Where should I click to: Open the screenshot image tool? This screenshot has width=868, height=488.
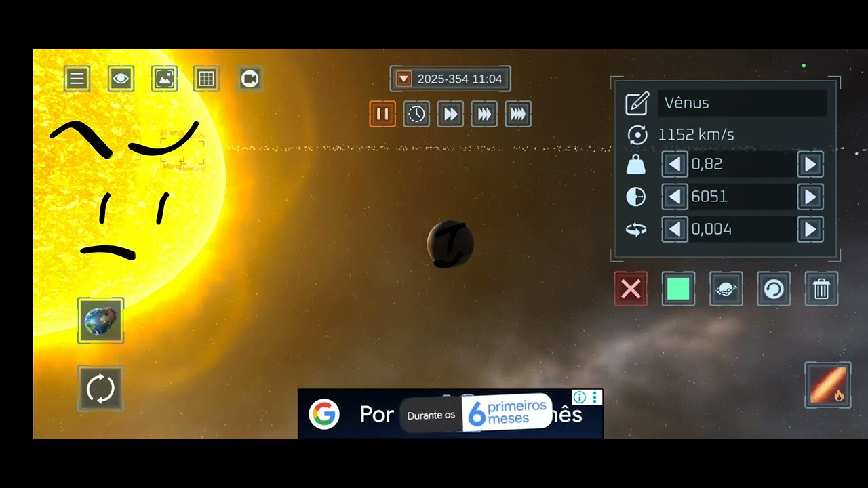pyautogui.click(x=164, y=79)
